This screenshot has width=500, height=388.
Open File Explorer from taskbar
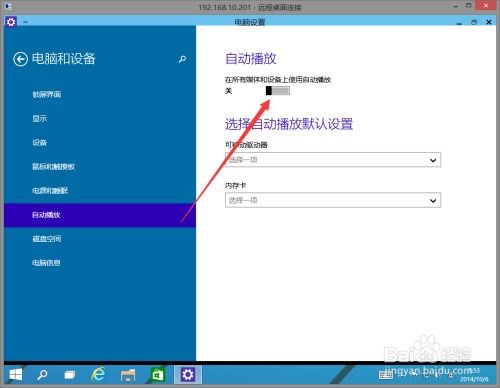coord(128,375)
